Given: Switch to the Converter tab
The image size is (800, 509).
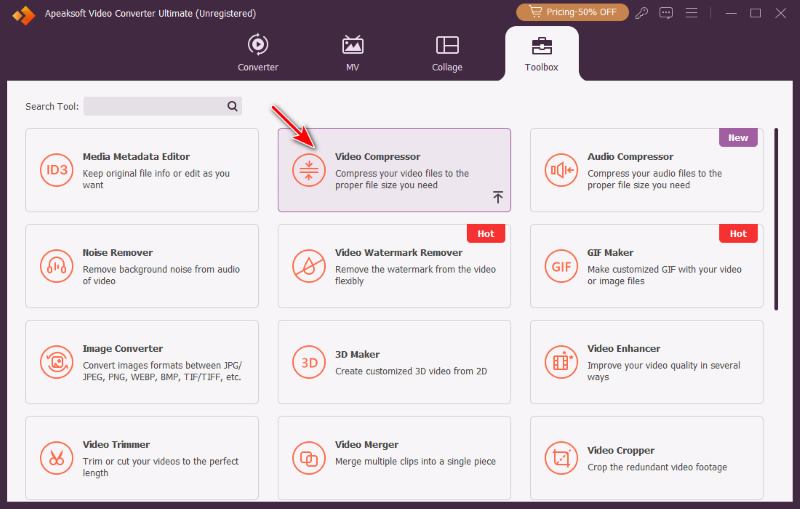Looking at the screenshot, I should click(258, 53).
